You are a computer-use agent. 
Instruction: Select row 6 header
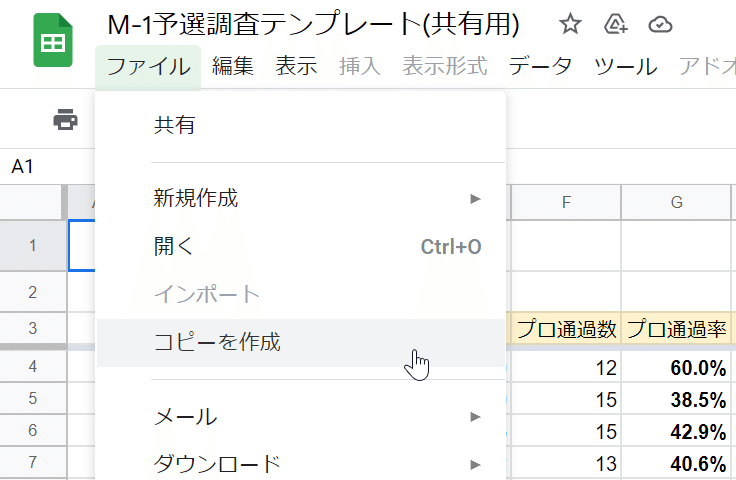33,430
